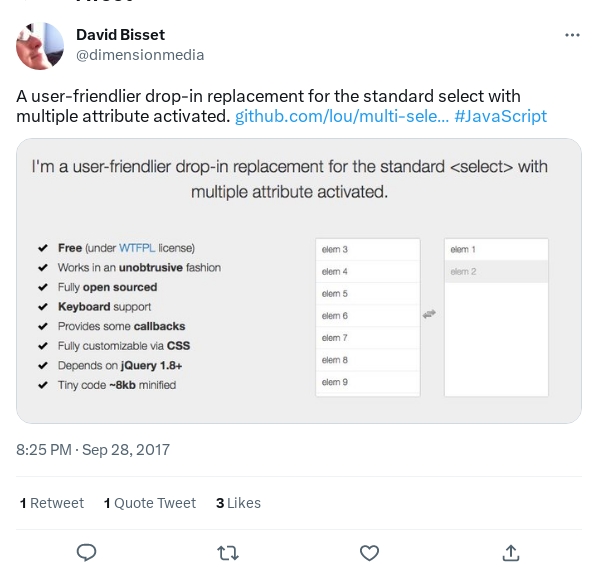Click the @dimensionmedia handle
This screenshot has height=567, width=598.
(x=140, y=55)
